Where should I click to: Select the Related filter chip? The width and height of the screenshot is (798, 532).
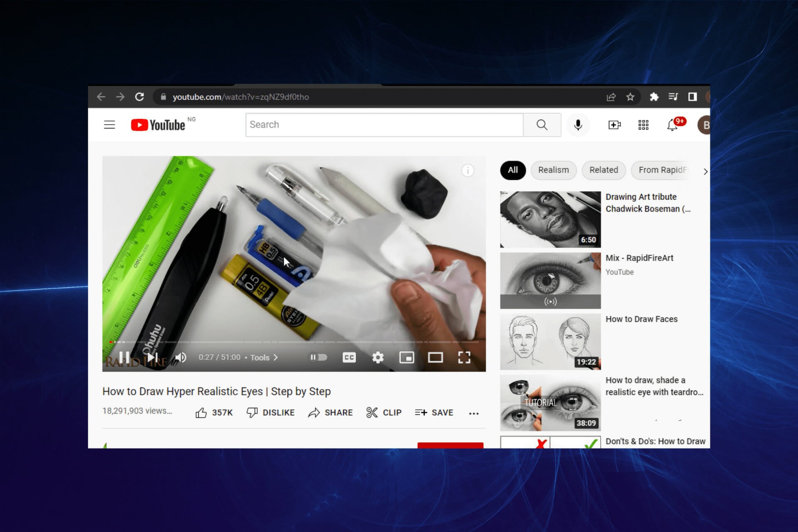(x=603, y=170)
